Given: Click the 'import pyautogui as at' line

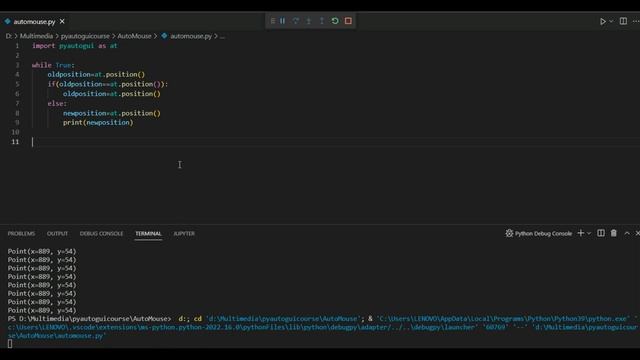Looking at the screenshot, I should pyautogui.click(x=75, y=46).
